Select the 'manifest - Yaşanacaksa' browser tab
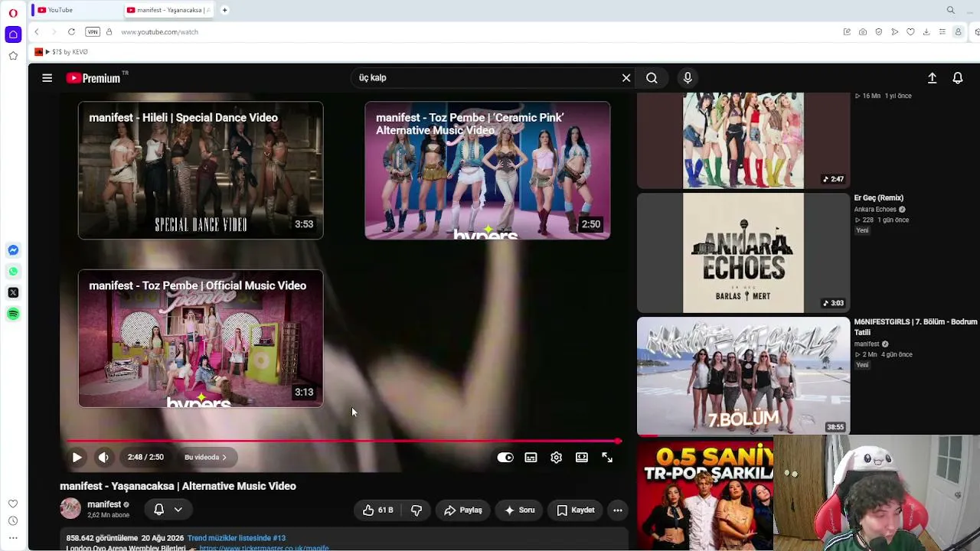 click(169, 10)
